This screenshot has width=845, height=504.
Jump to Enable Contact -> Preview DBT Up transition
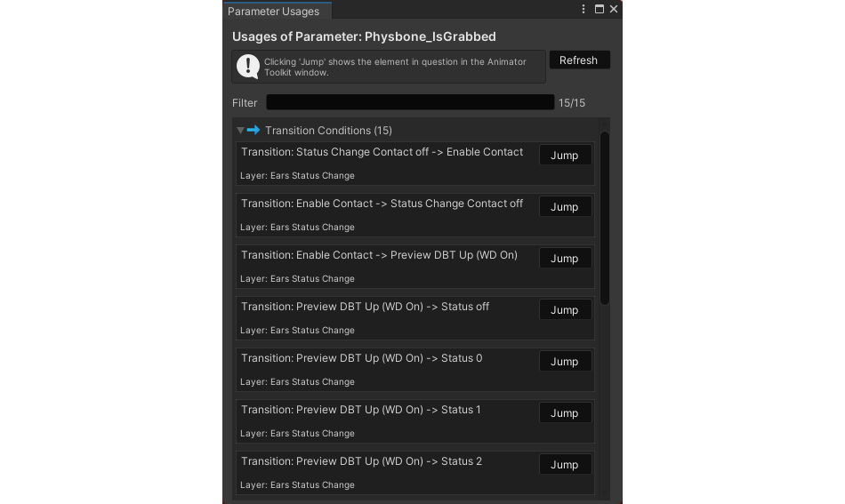565,259
